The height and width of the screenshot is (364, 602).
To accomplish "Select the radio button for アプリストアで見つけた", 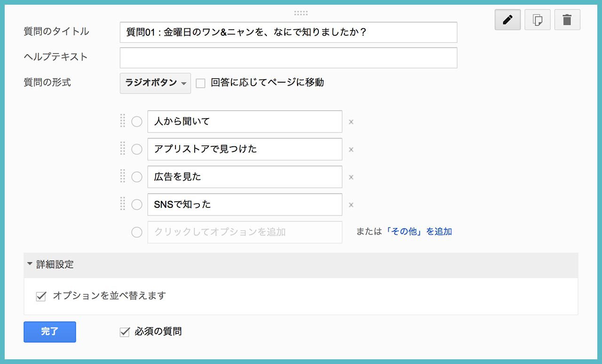I will pos(137,150).
